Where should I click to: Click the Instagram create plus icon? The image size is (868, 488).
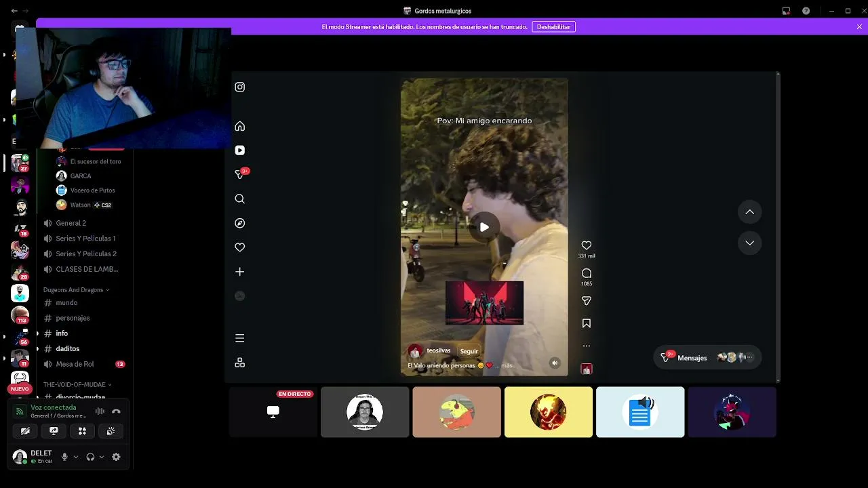239,272
